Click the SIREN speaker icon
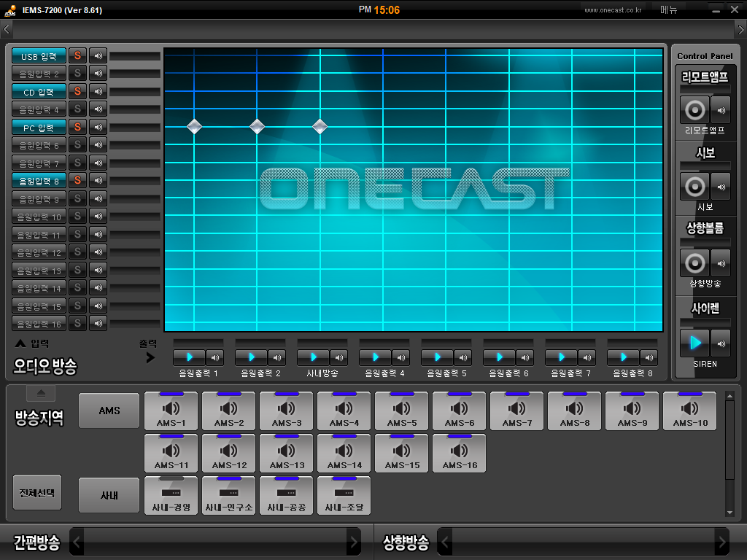The image size is (747, 560). click(x=721, y=343)
